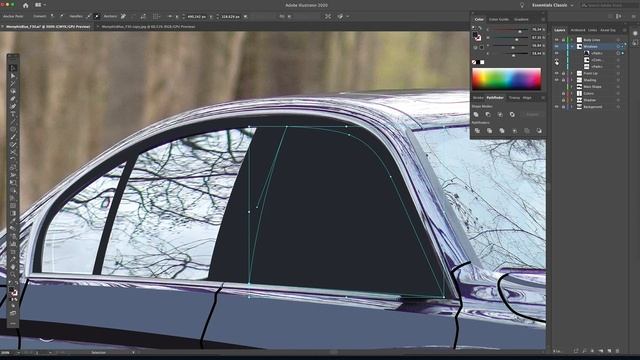The width and height of the screenshot is (640, 360).
Task: Click the None swatch in the Color panel
Action: click(x=474, y=62)
